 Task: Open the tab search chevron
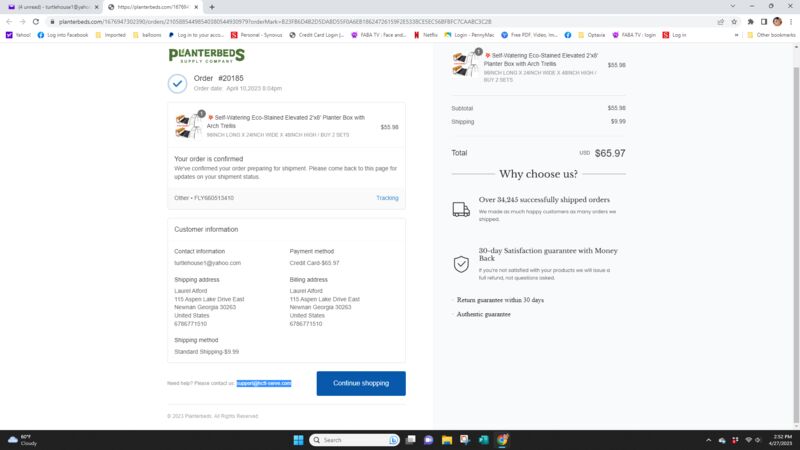pyautogui.click(x=733, y=6)
